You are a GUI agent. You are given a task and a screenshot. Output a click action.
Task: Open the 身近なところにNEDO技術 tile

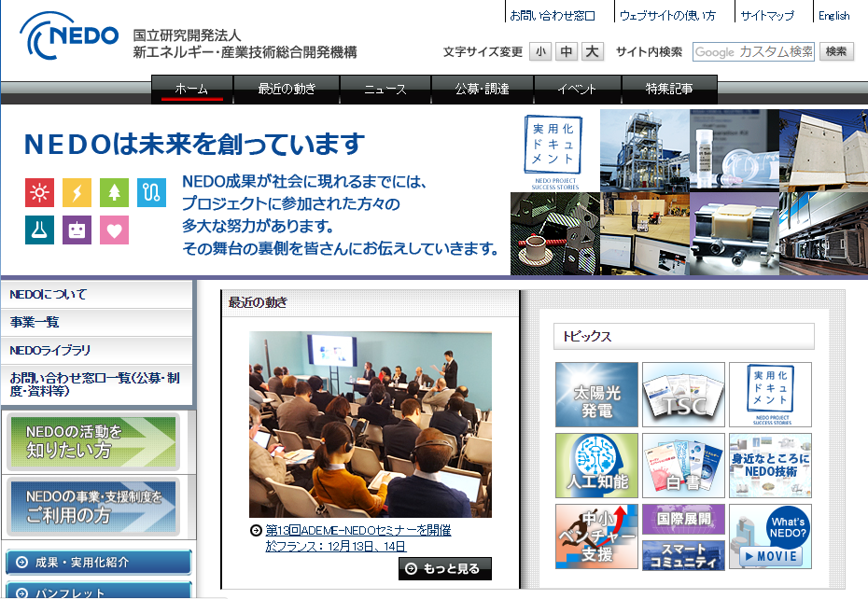[770, 466]
